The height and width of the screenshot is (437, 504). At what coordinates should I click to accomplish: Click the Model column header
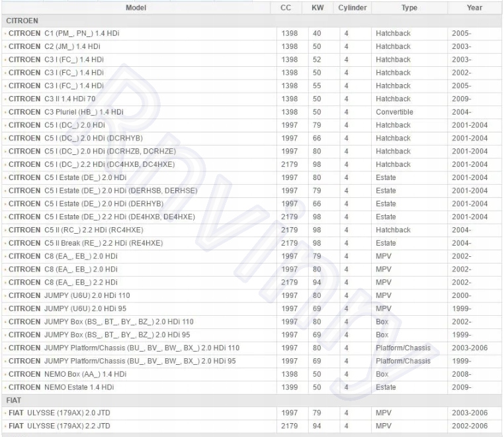click(x=136, y=8)
